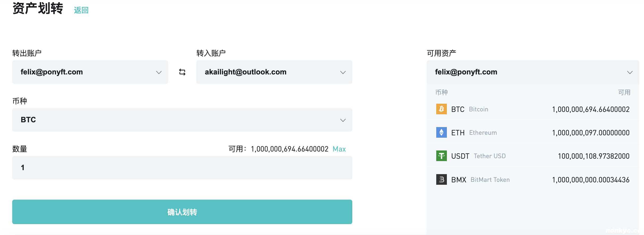Click the orange Bitcoin coin icon
Viewport: 644px width, 235px height.
tap(441, 109)
